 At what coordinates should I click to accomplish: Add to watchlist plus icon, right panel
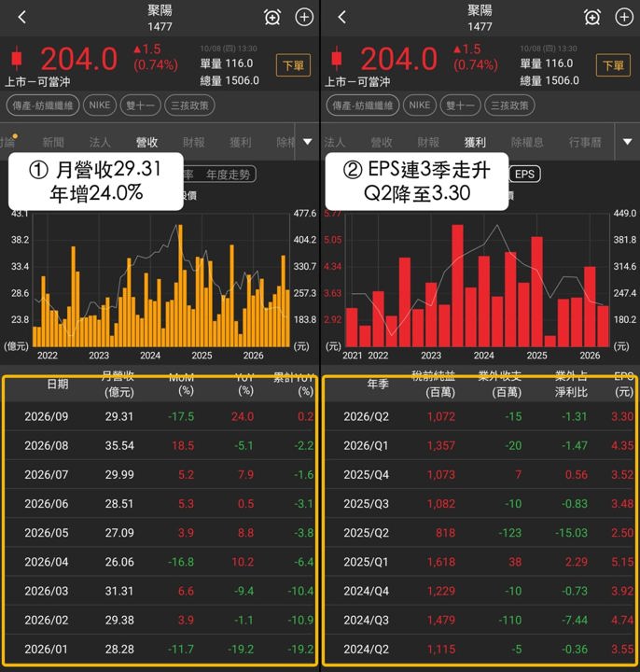click(624, 17)
